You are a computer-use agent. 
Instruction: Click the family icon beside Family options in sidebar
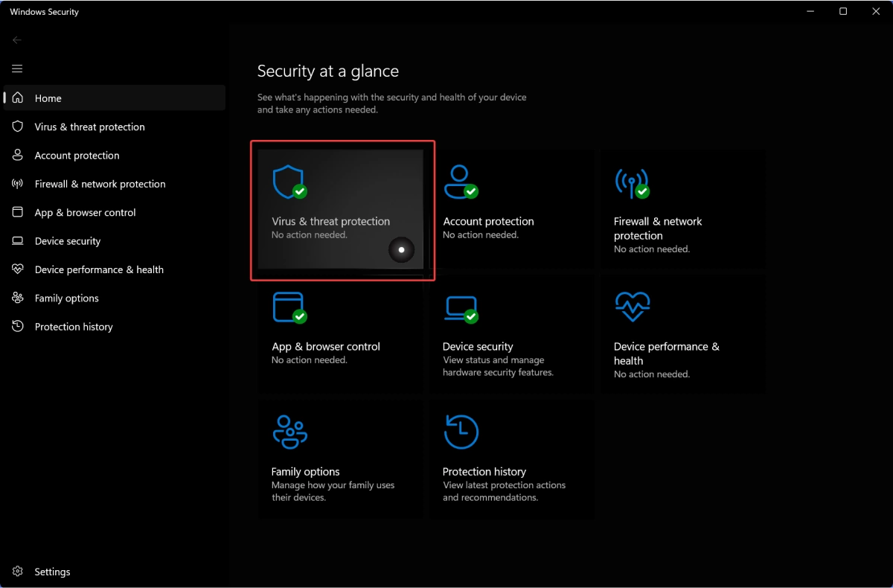pos(18,298)
